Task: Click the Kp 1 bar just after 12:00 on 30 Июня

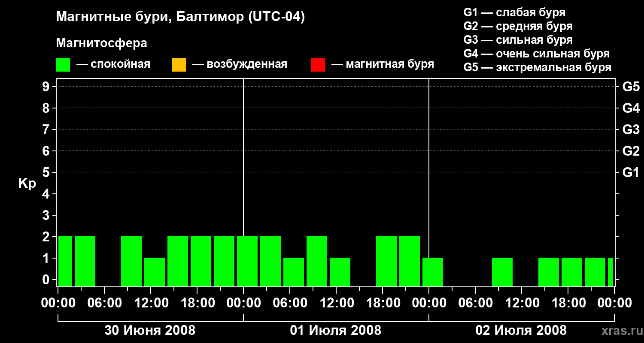Action: (155, 272)
